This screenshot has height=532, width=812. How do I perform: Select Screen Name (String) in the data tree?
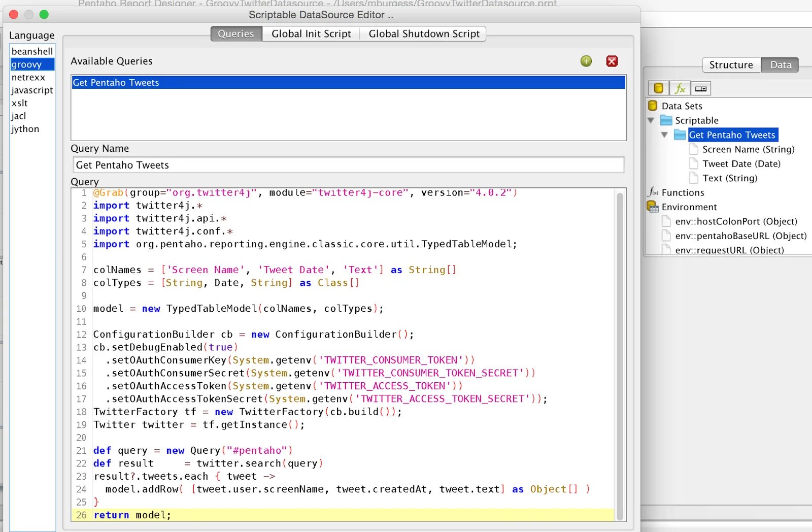point(748,149)
